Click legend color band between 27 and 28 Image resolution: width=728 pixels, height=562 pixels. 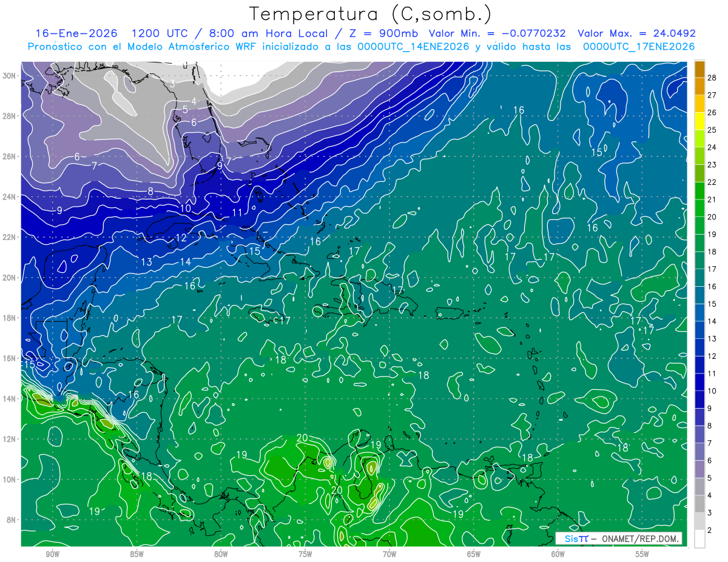click(699, 85)
